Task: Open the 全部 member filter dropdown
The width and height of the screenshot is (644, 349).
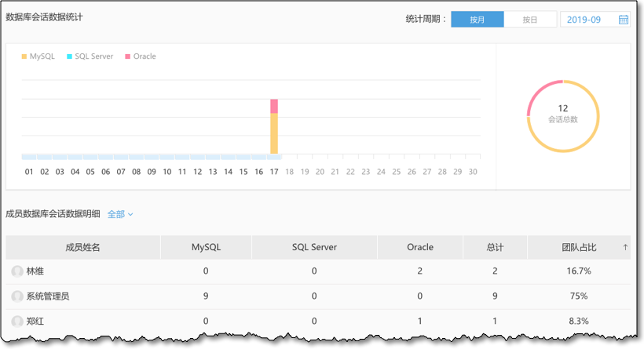Action: coord(120,214)
